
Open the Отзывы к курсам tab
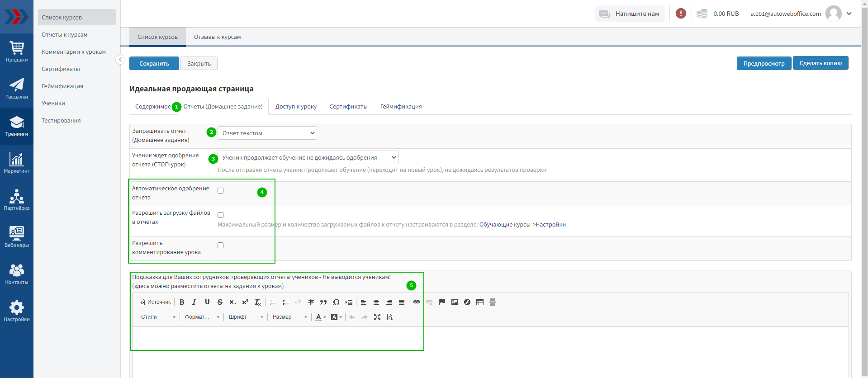click(x=217, y=37)
